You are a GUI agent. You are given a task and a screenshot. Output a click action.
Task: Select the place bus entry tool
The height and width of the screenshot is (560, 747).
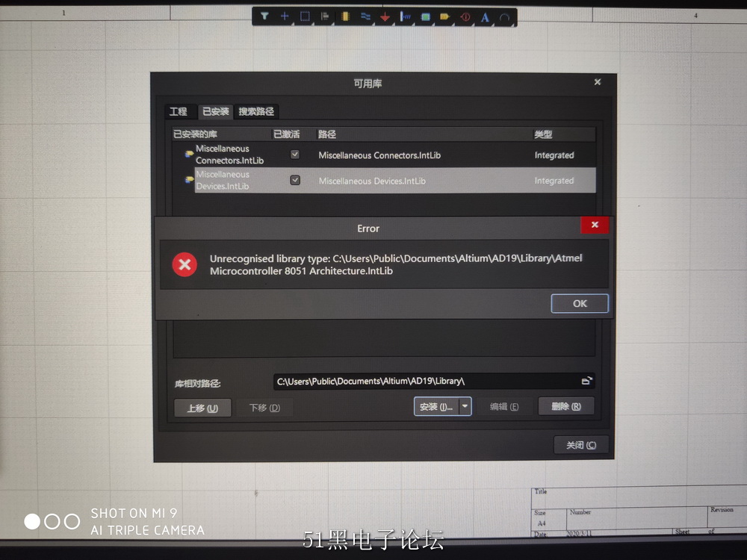pyautogui.click(x=406, y=18)
